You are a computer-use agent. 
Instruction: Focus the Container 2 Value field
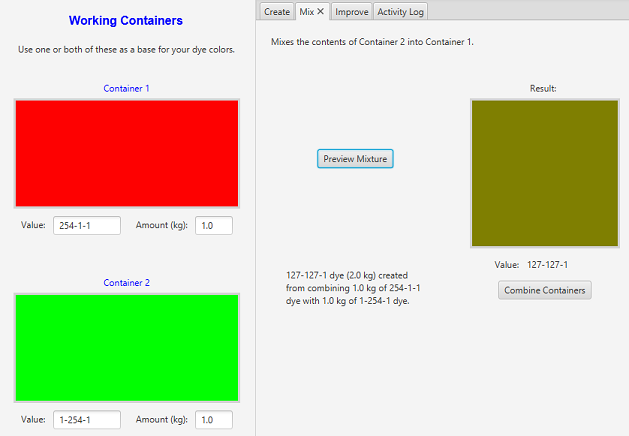pos(87,420)
